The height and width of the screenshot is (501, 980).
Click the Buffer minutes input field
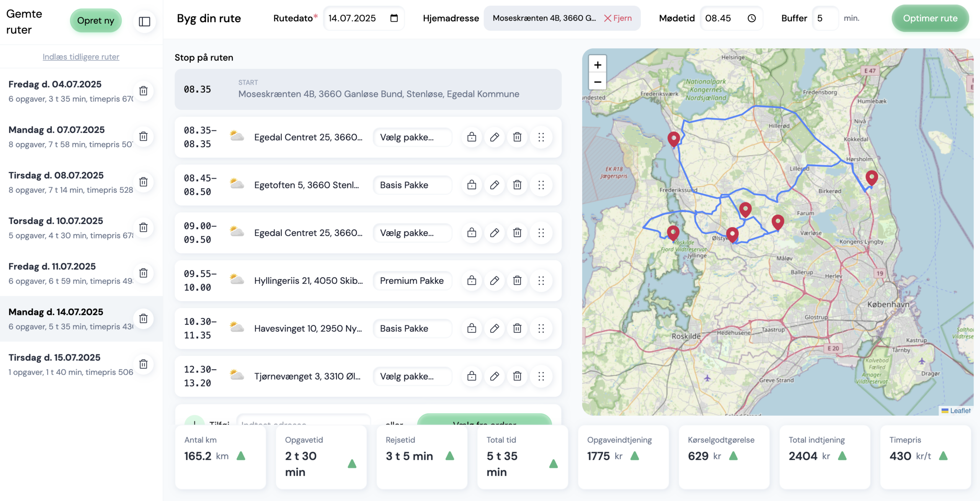pyautogui.click(x=825, y=18)
